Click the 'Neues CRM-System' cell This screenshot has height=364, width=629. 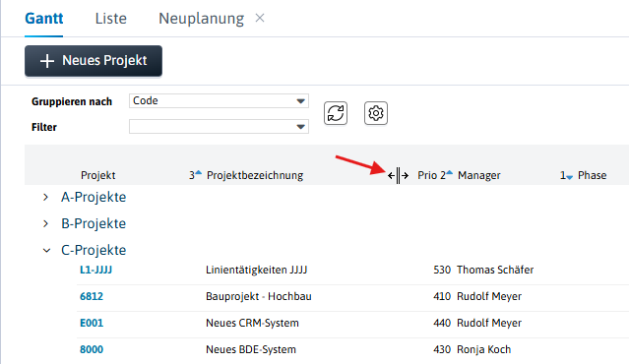coord(252,323)
